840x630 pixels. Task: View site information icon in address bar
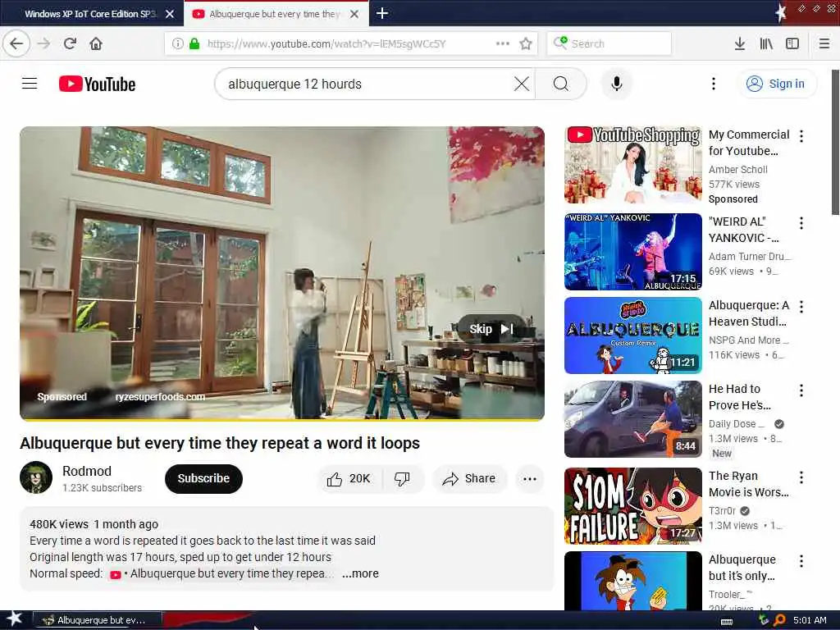point(178,43)
